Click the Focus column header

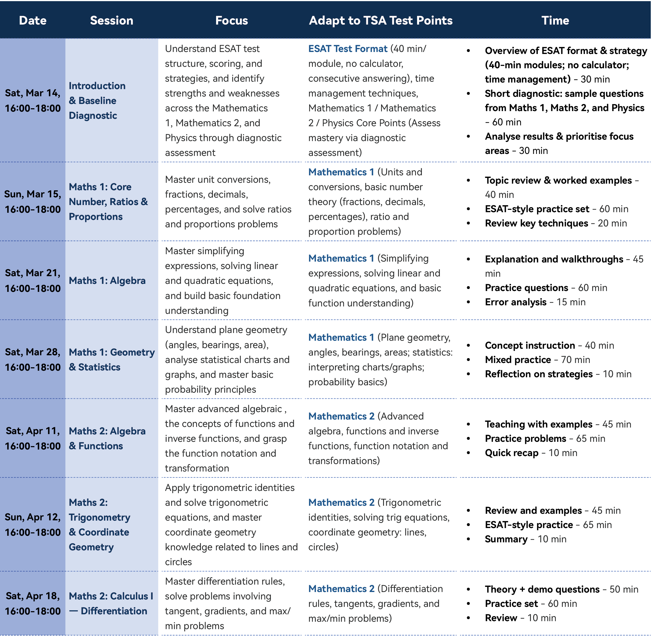[x=232, y=21]
